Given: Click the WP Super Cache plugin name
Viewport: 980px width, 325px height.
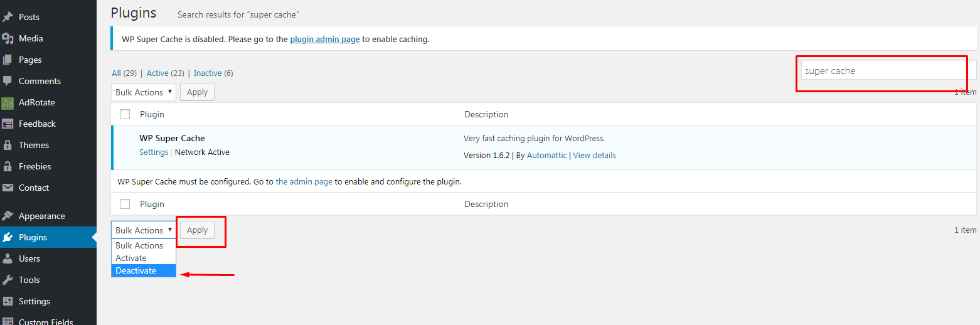Looking at the screenshot, I should click(x=172, y=138).
